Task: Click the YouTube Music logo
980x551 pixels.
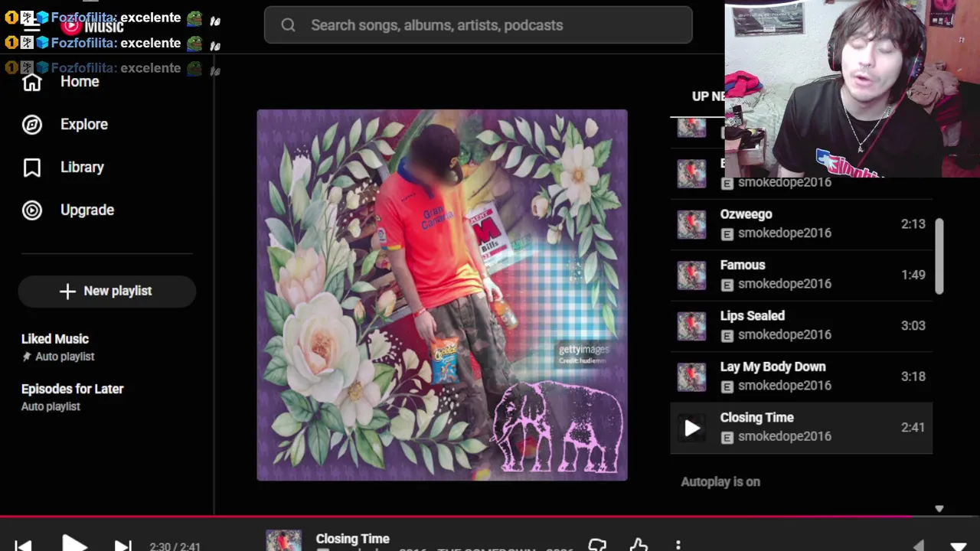Action: tap(93, 26)
